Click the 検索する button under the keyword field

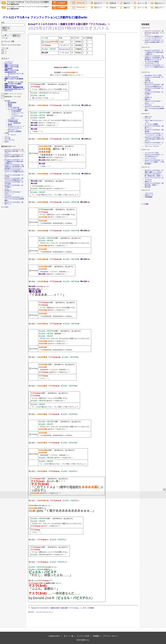point(5,28)
